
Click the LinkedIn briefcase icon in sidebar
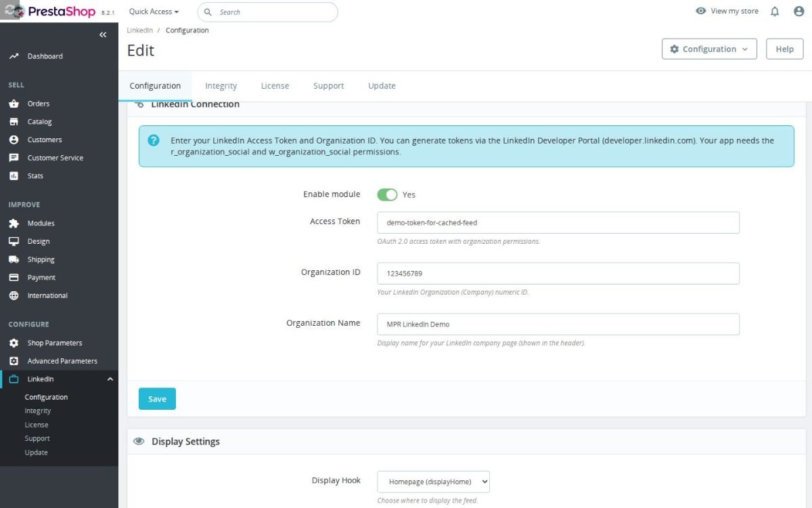click(x=14, y=379)
